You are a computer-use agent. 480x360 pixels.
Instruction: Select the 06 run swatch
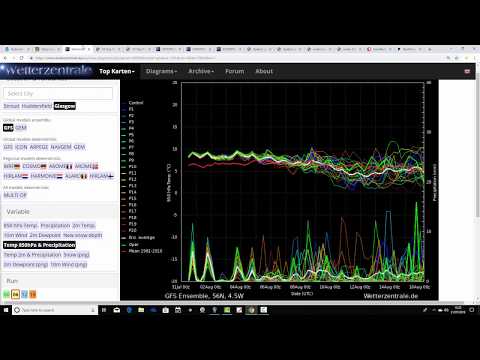pyautogui.click(x=15, y=294)
